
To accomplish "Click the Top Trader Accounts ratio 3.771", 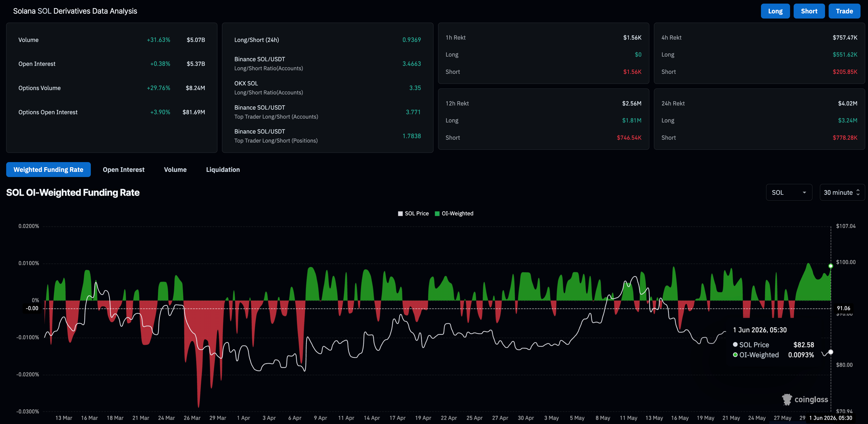I will point(413,112).
